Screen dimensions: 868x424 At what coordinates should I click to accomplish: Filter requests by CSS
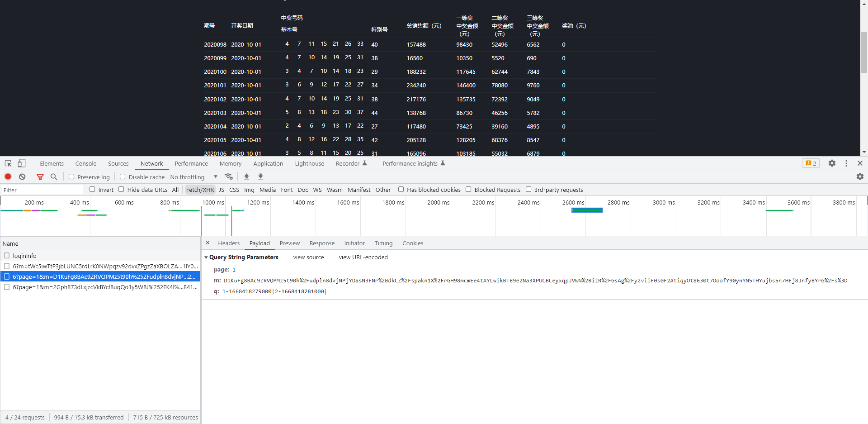coord(234,190)
